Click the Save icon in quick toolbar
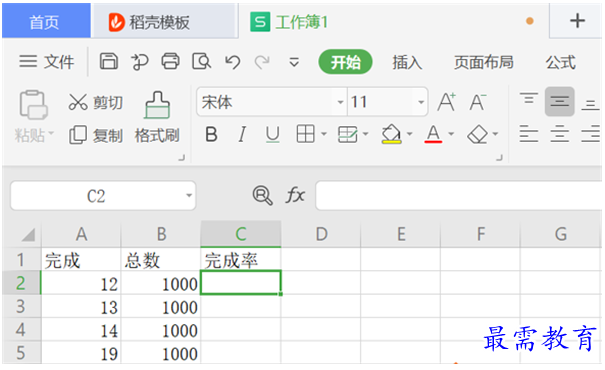 [108, 61]
